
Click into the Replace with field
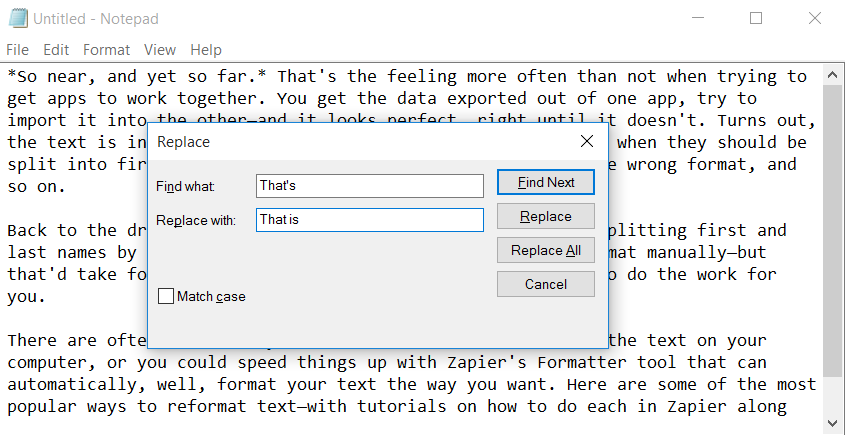(x=370, y=219)
